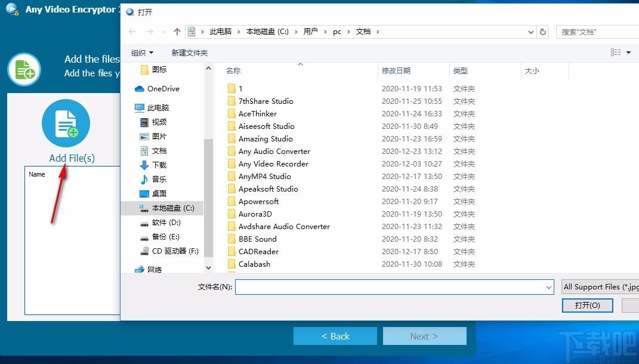Select 图标 folder in navigation pane
The height and width of the screenshot is (364, 639).
(x=153, y=70)
